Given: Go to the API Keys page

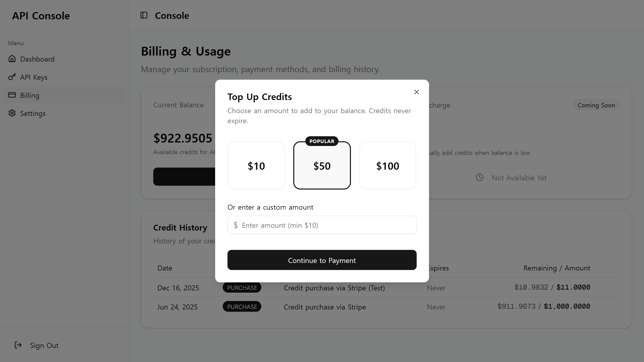Looking at the screenshot, I should click(34, 77).
